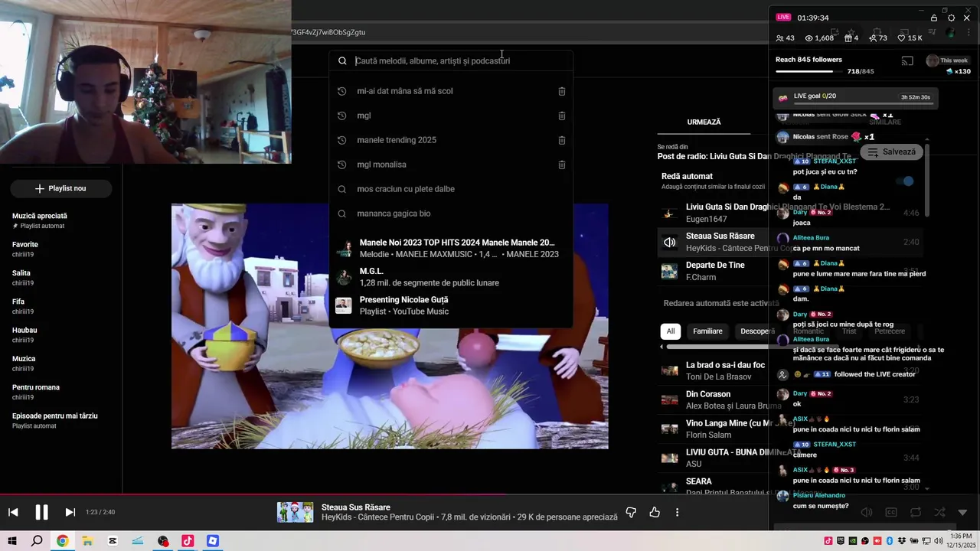Skip to previous track in player bar

coord(13,512)
